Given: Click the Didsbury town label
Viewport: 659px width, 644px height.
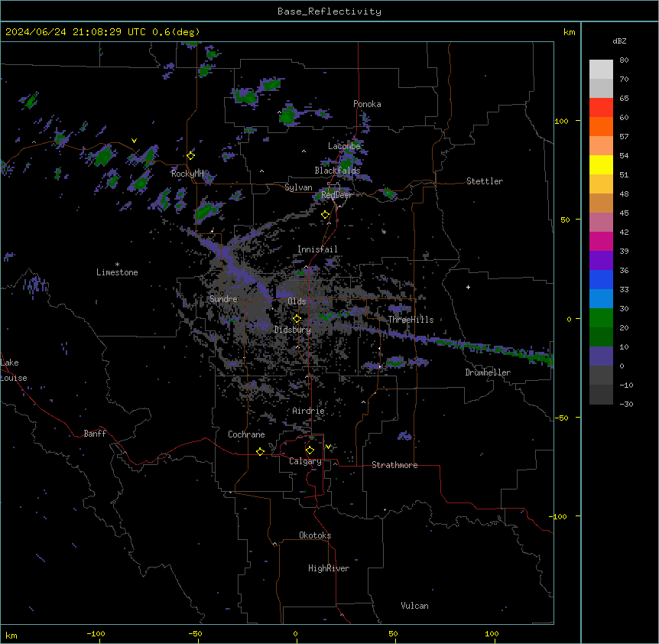Looking at the screenshot, I should click(x=293, y=330).
